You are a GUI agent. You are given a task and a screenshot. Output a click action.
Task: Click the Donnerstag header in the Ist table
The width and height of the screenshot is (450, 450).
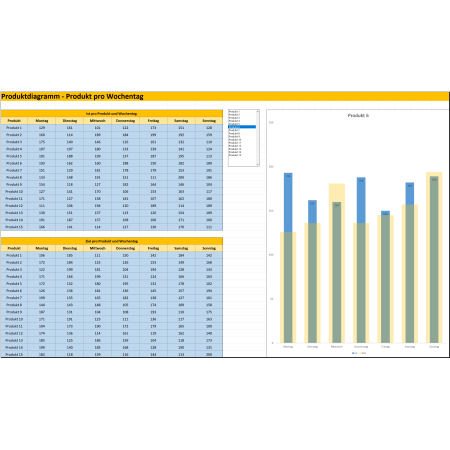[x=125, y=121]
